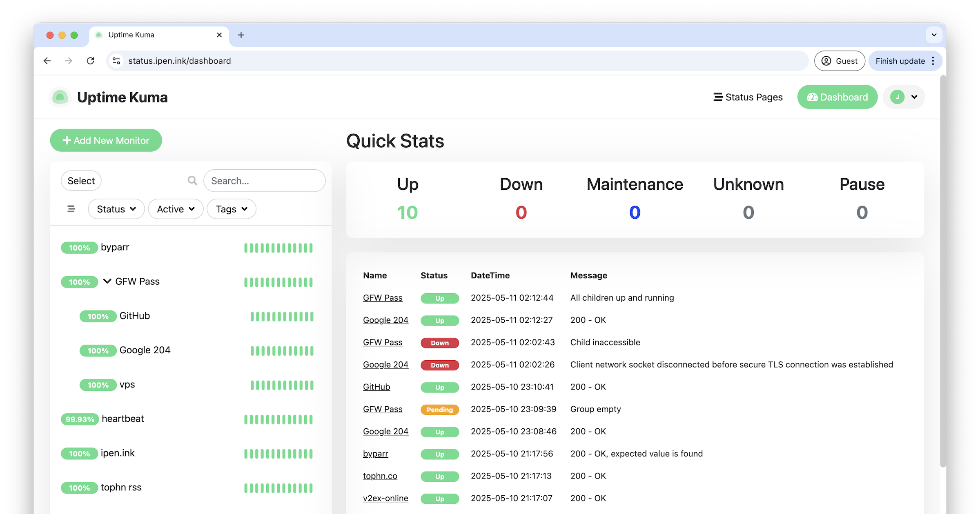
Task: Open the Active filter dropdown
Action: tap(176, 209)
